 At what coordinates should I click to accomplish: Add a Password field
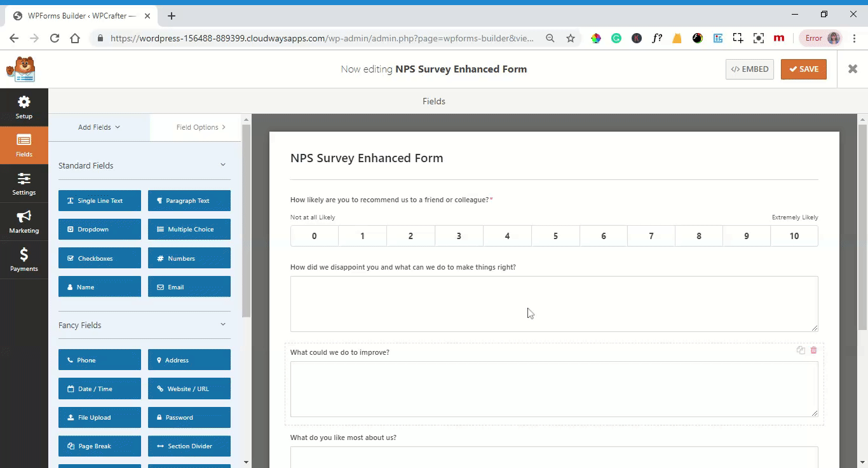[189, 417]
